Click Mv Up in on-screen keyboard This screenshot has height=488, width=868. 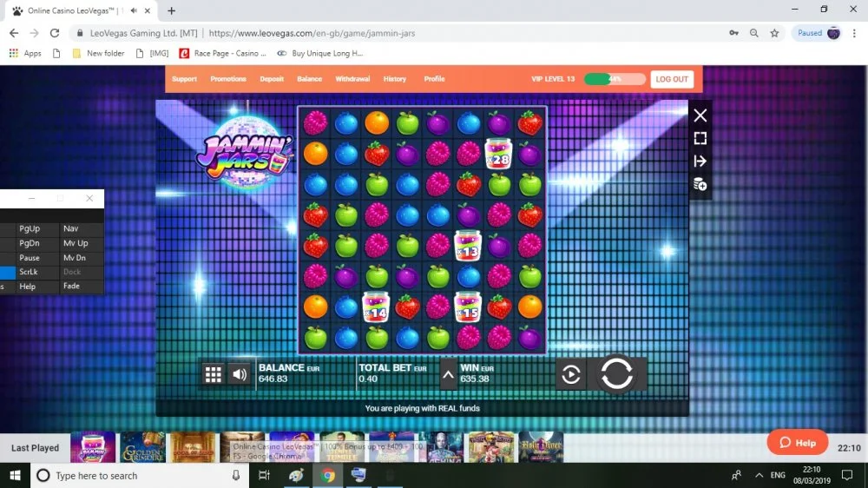pos(76,243)
